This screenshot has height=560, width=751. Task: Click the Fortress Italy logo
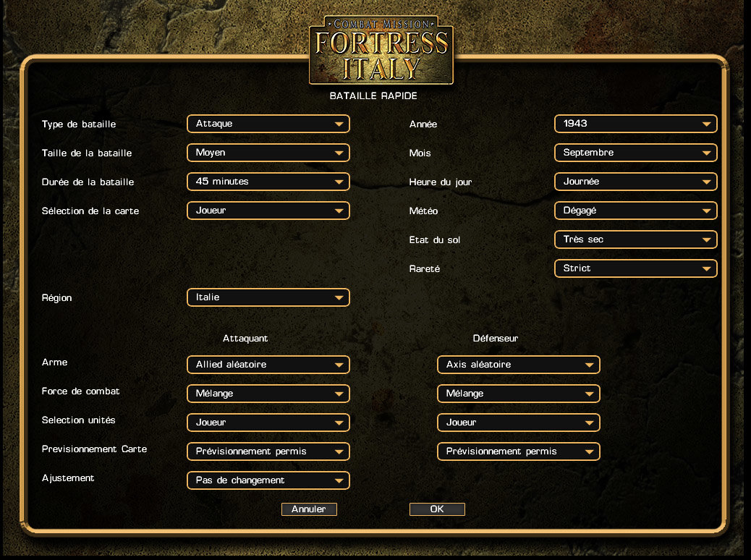point(381,51)
